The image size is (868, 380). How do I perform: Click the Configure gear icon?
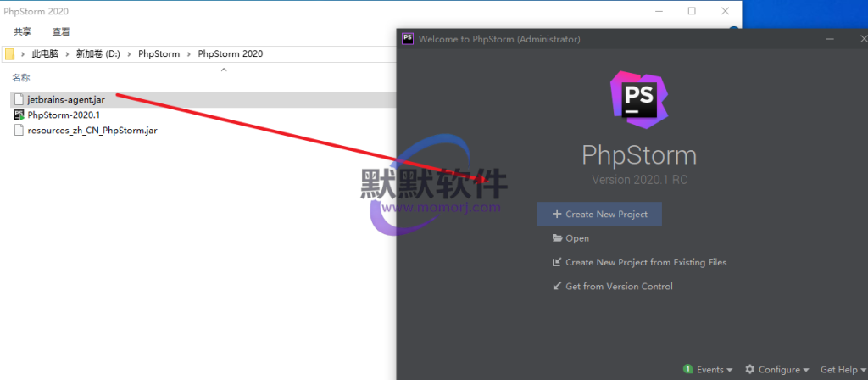point(750,369)
